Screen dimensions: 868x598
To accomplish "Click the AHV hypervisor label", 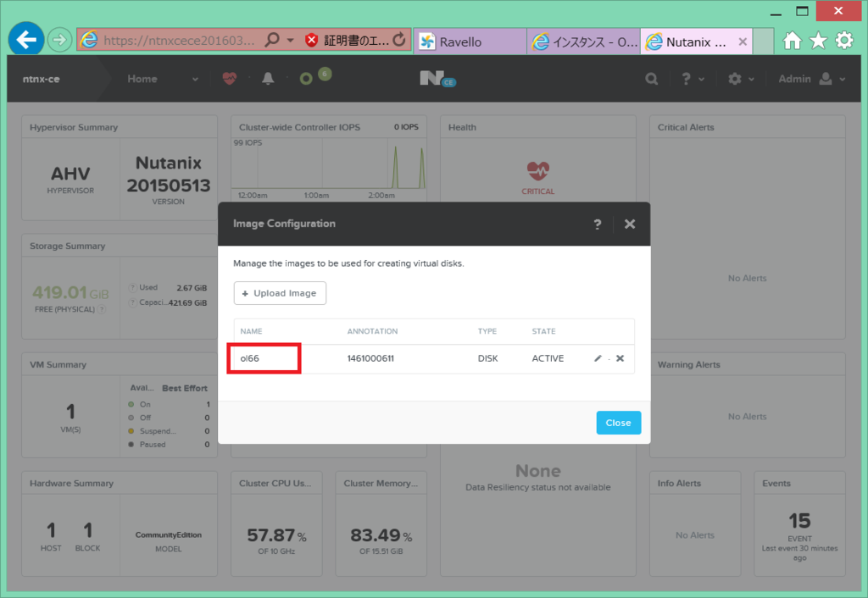I will coord(70,174).
